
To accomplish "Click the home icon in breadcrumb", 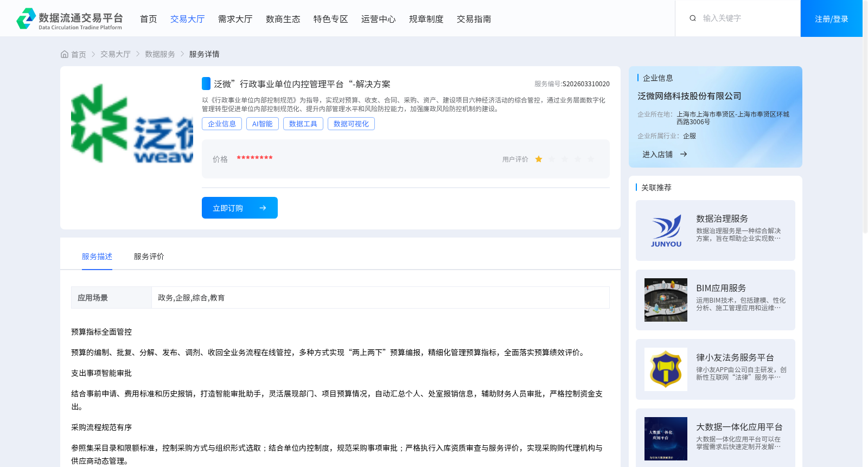I will (x=65, y=54).
